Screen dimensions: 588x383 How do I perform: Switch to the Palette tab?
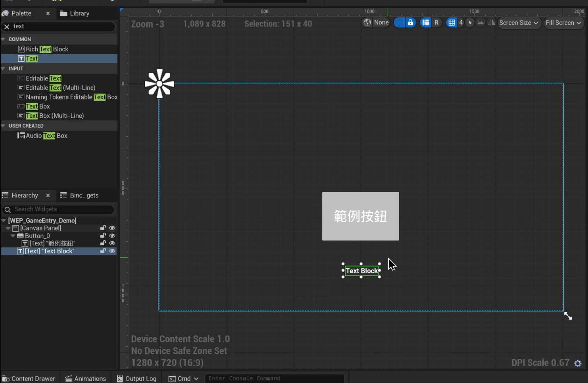[x=21, y=13]
